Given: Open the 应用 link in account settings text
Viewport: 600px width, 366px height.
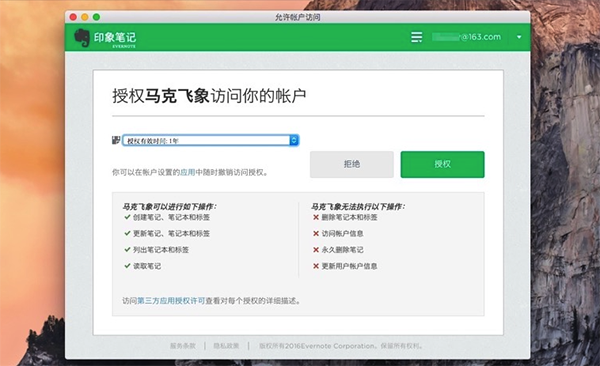Looking at the screenshot, I should 188,172.
